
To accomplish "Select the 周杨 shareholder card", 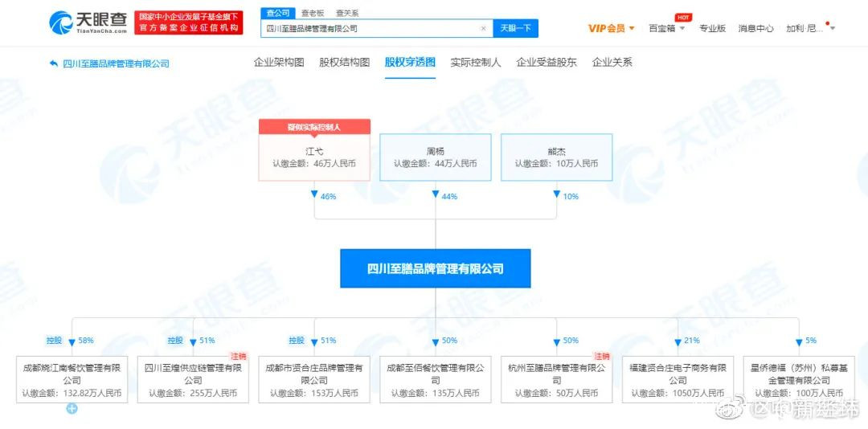I will point(436,157).
